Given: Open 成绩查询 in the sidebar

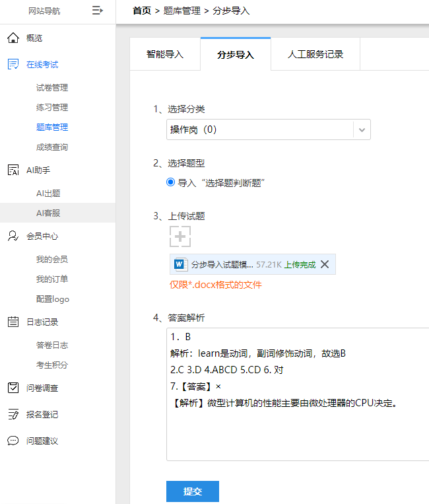Looking at the screenshot, I should [52, 147].
